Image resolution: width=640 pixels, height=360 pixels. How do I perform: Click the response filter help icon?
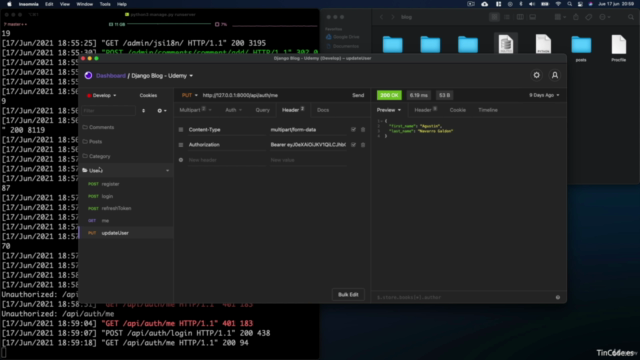558,297
